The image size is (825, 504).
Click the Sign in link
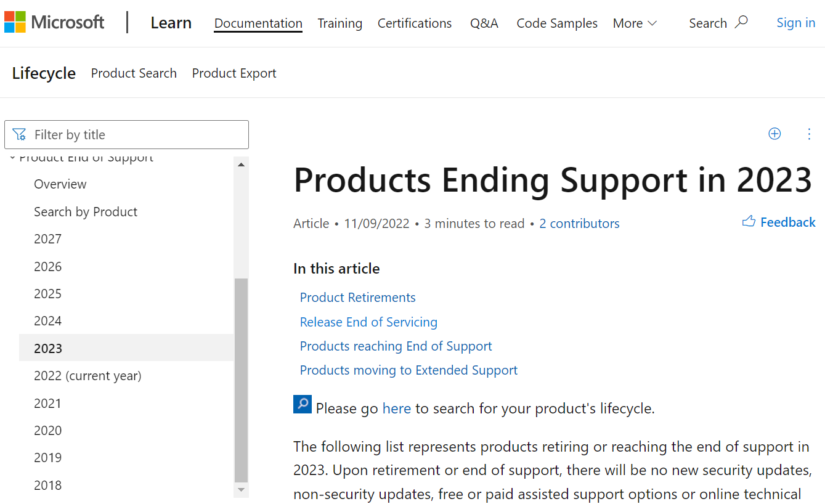click(795, 23)
